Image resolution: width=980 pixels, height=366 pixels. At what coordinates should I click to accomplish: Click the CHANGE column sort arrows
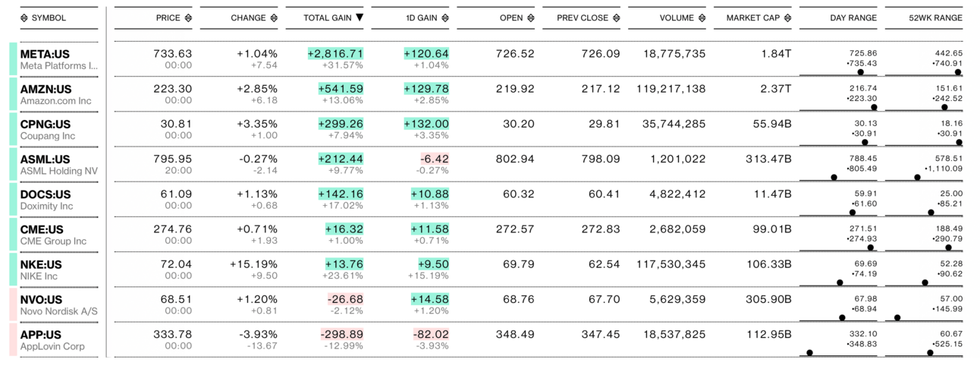tap(274, 17)
